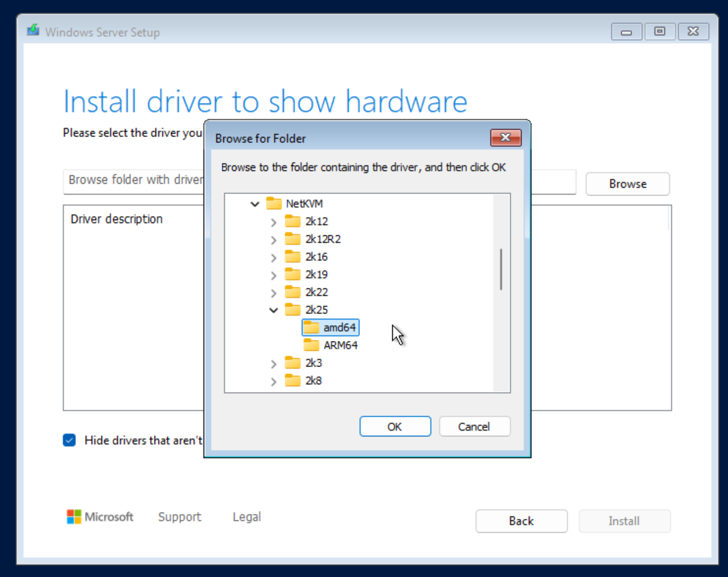Select the 2k8 folder label

click(314, 381)
